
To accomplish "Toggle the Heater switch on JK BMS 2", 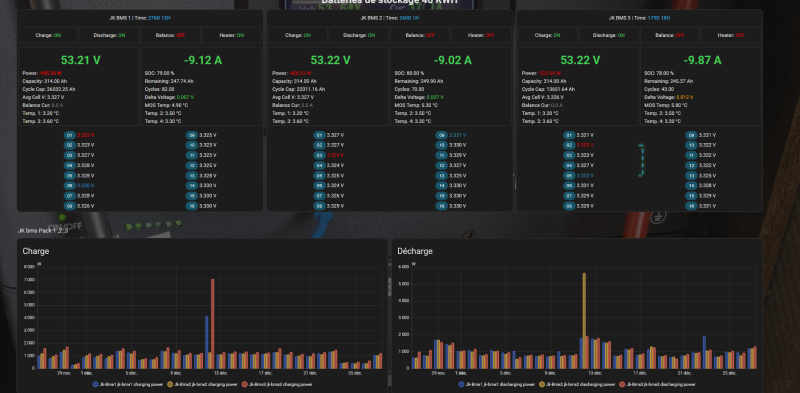I will coord(482,35).
